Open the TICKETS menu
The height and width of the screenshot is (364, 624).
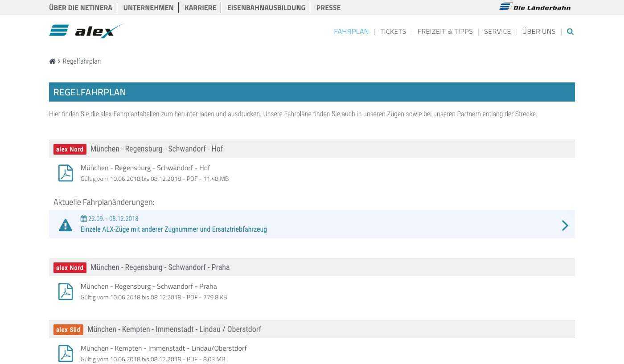coord(393,32)
